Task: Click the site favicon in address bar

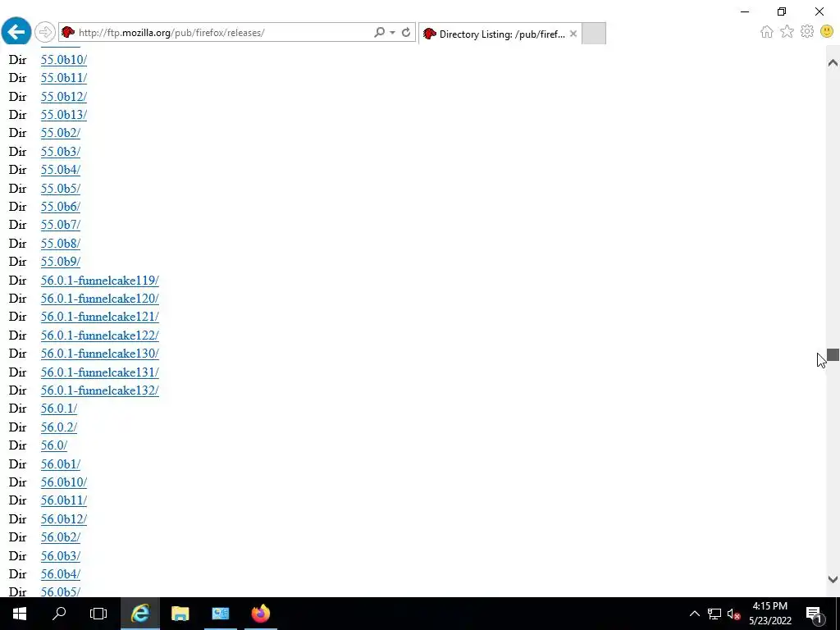Action: pyautogui.click(x=67, y=32)
